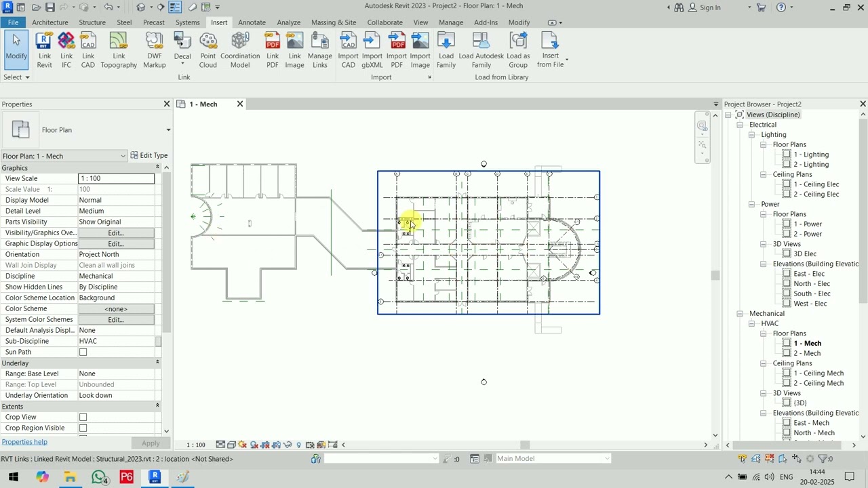Click the Reveal Hidden Elements lightbulb icon

pos(299,445)
